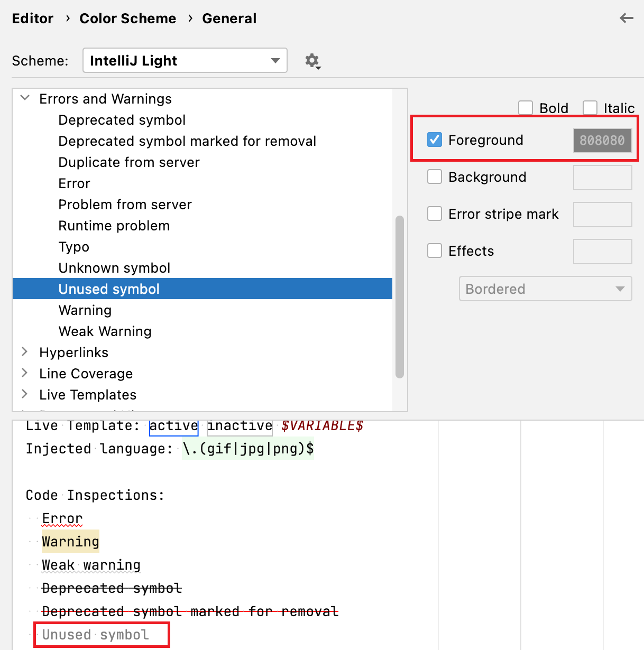Enable the Error stripe mark checkbox
This screenshot has width=644, height=650.
[x=434, y=213]
